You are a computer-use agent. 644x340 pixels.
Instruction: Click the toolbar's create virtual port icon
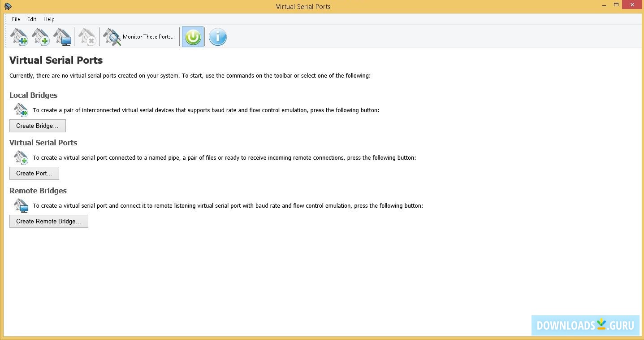41,37
